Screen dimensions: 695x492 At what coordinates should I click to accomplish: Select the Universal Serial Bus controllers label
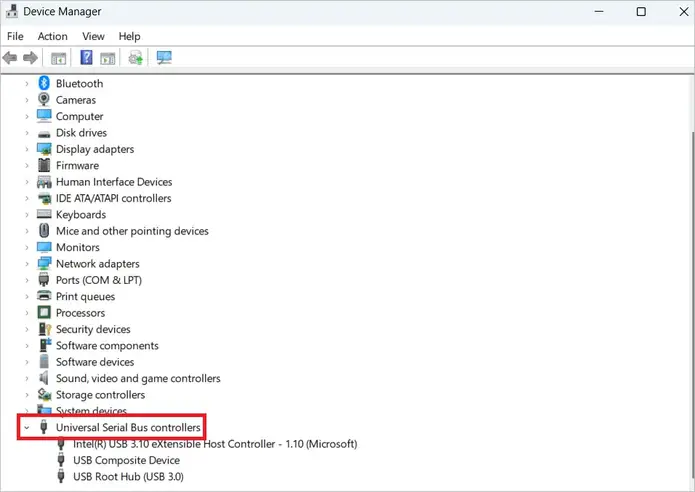coord(128,427)
